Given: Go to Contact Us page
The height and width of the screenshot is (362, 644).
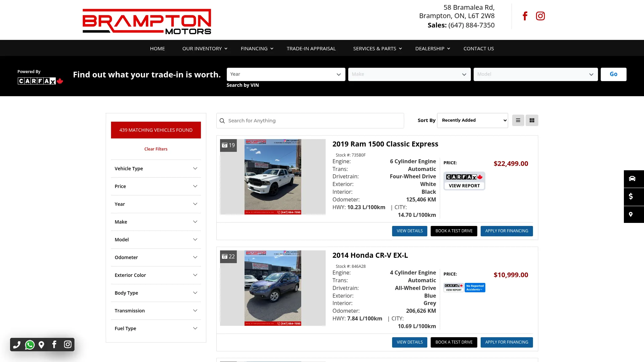Looking at the screenshot, I should [x=479, y=49].
